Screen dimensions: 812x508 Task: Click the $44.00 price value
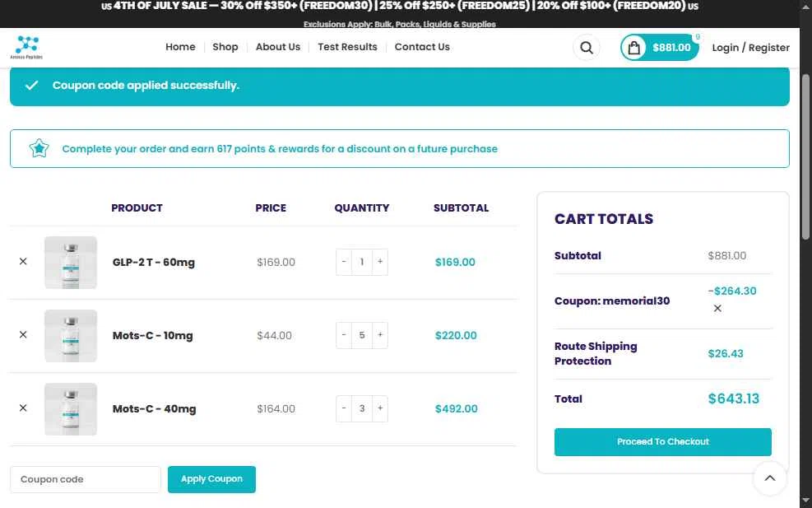pyautogui.click(x=274, y=335)
